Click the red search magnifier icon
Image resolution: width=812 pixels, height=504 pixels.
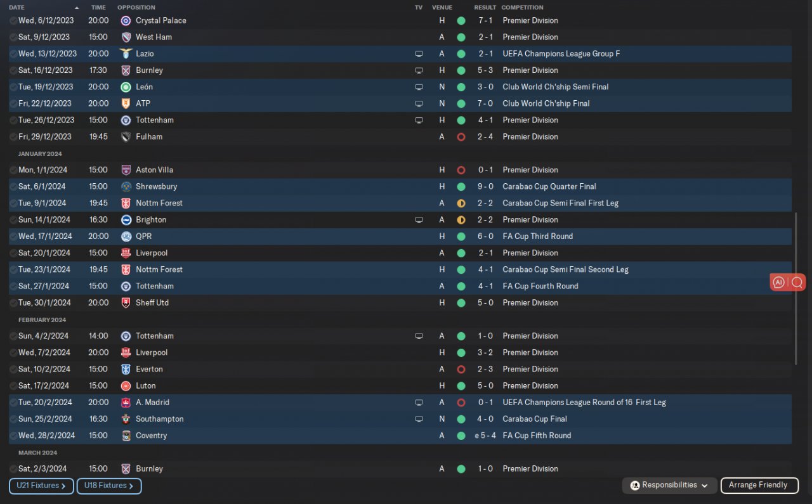coord(797,283)
